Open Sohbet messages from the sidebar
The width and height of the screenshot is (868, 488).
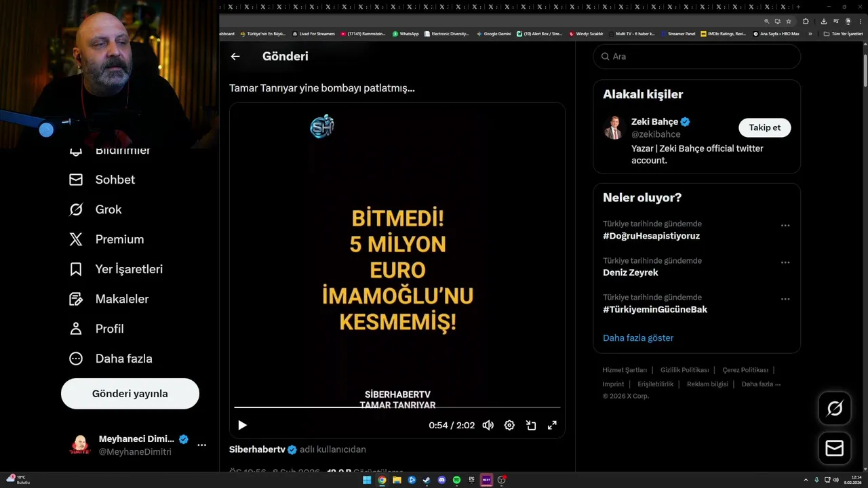click(x=102, y=180)
